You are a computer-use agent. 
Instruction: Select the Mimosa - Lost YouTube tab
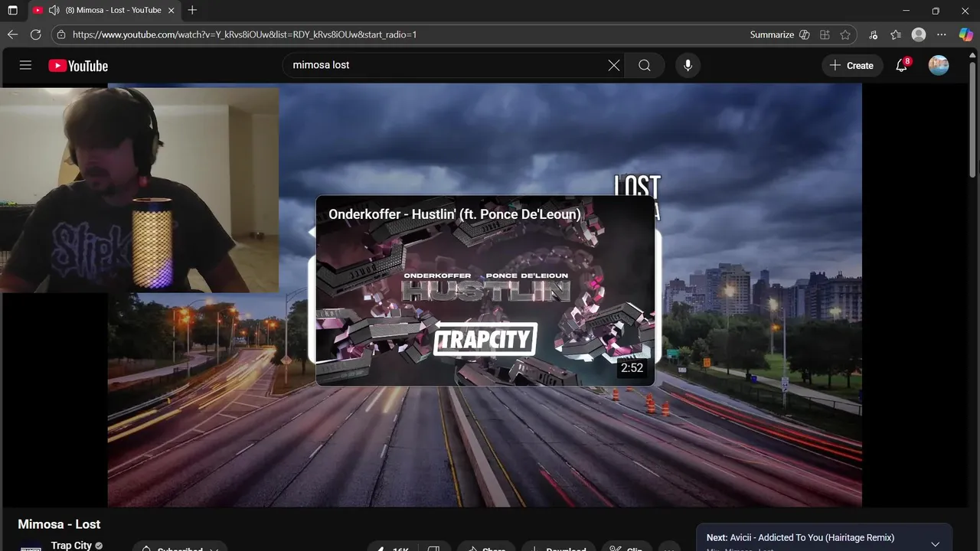click(x=103, y=11)
